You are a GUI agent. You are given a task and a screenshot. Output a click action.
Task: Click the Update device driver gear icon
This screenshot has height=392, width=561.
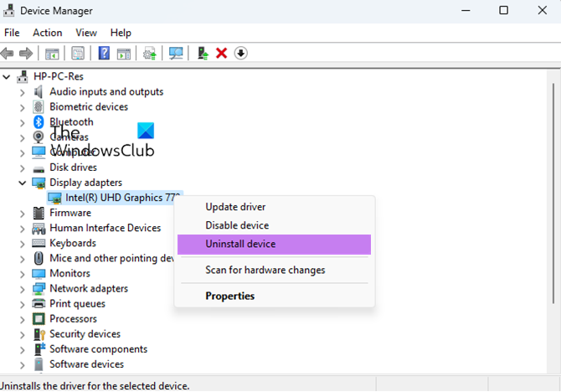(150, 54)
